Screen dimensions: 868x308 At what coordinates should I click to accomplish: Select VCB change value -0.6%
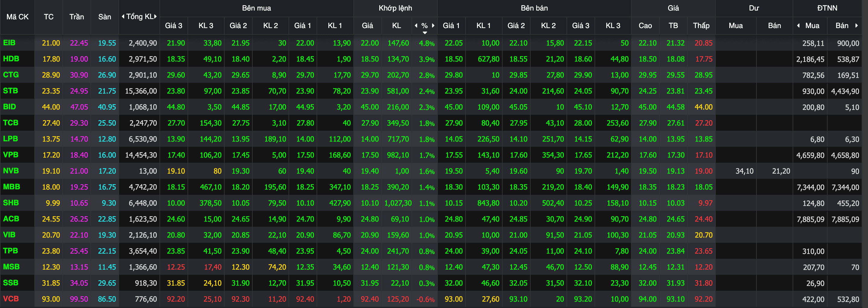coord(425,299)
